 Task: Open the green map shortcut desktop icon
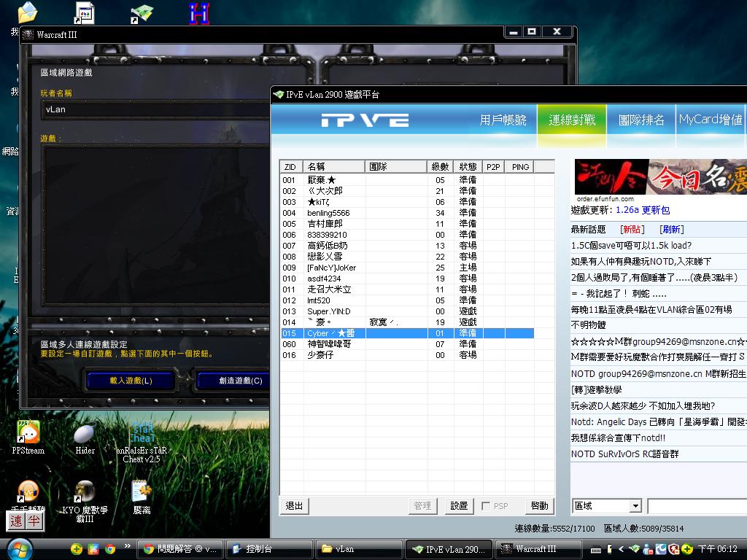(142, 13)
